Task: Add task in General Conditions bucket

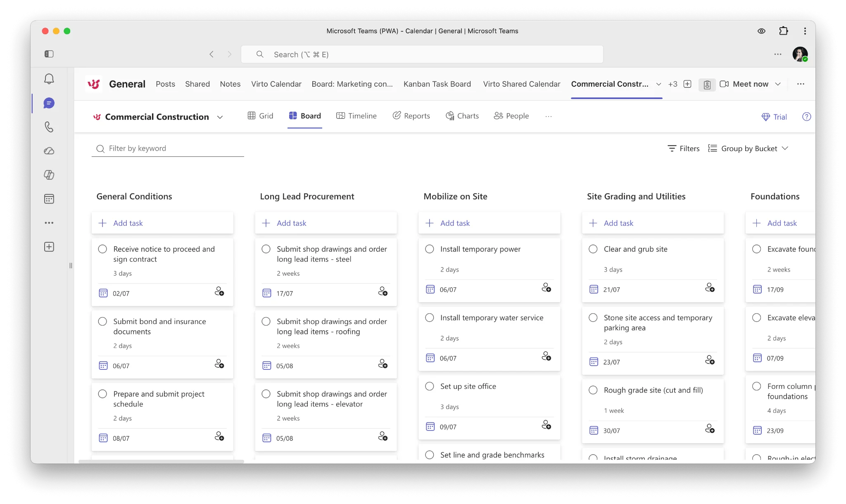Action: point(162,223)
